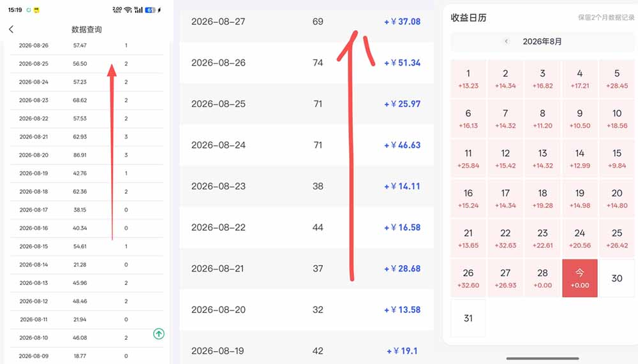
Task: Tap the +¥28.68 amount
Action: pos(402,268)
